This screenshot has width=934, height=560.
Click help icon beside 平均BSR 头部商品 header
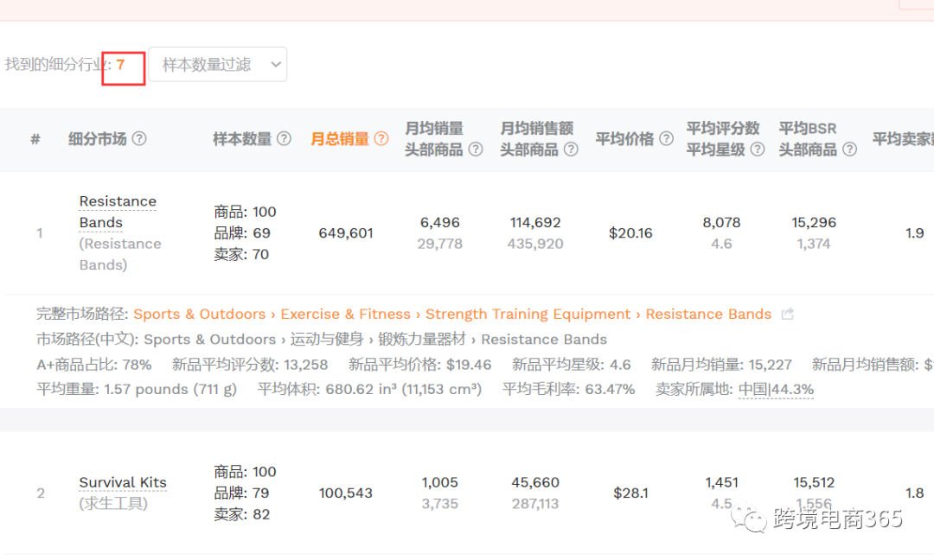(850, 150)
